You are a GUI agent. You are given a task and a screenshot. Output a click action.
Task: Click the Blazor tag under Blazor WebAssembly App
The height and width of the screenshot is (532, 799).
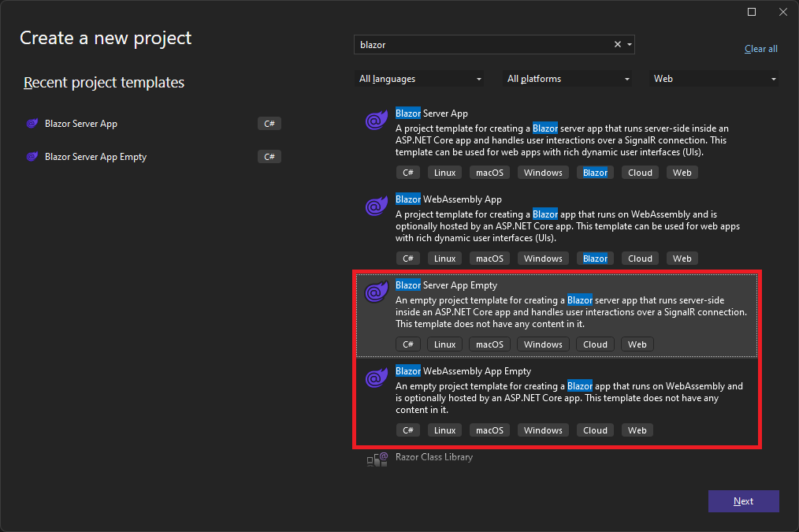click(x=595, y=259)
